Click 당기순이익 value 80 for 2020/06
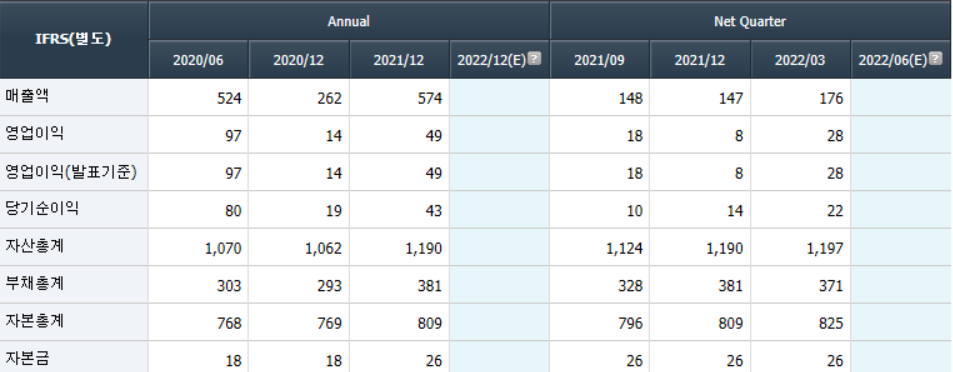 (x=233, y=211)
